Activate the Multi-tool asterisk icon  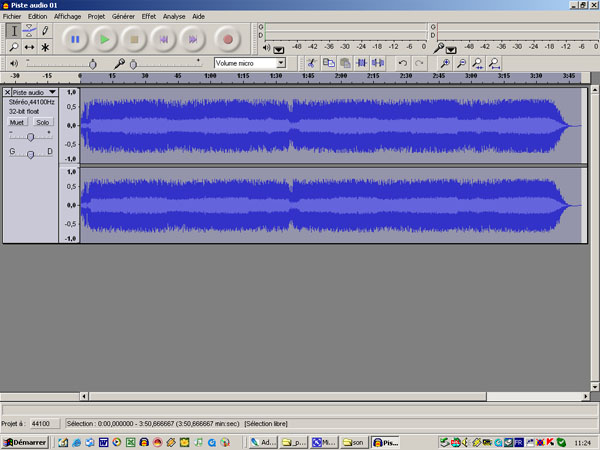(x=45, y=47)
